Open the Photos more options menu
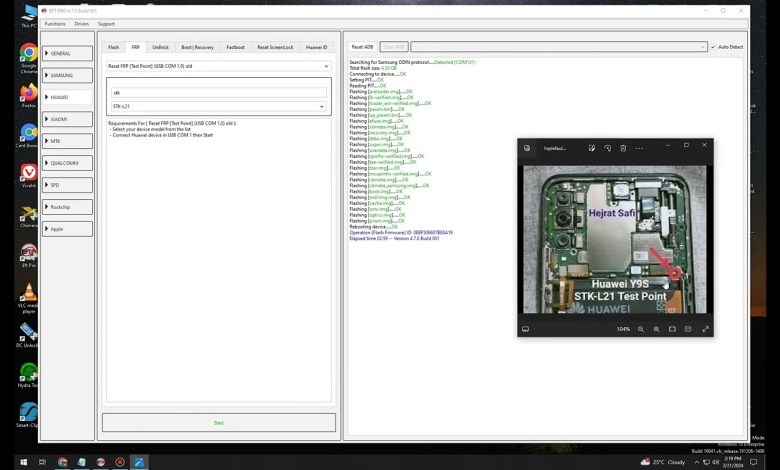This screenshot has height=470, width=780. coord(639,148)
